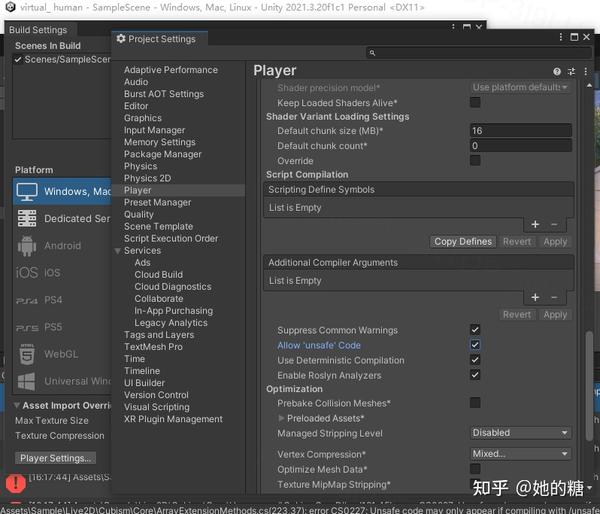The width and height of the screenshot is (600, 514).
Task: Disable Suppress Common Warnings checkbox
Action: [x=475, y=330]
